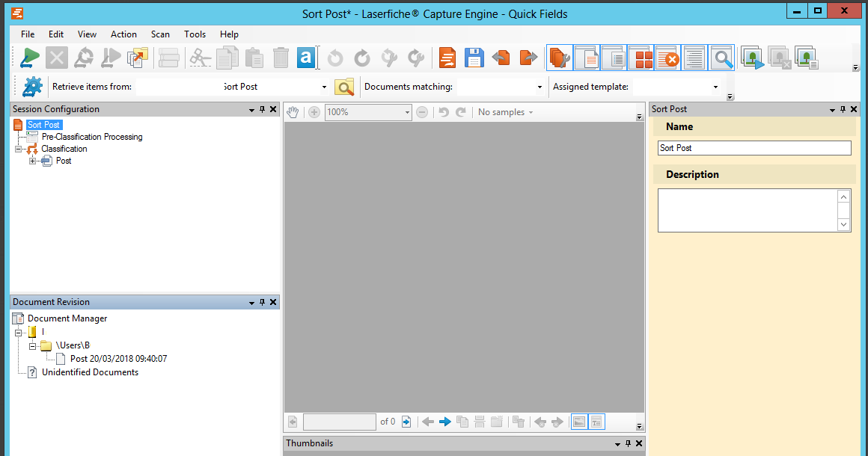The height and width of the screenshot is (456, 868).
Task: Open the Scan menu
Action: pos(160,34)
